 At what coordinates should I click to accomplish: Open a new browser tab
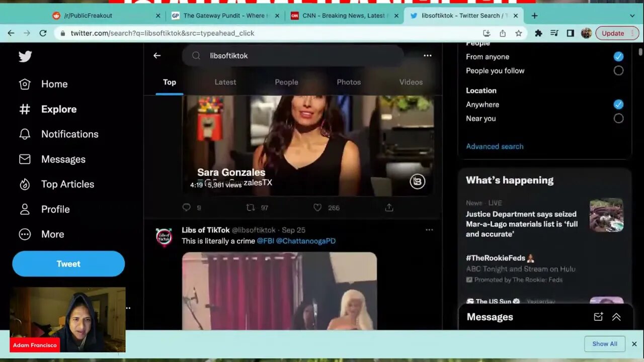pos(534,16)
